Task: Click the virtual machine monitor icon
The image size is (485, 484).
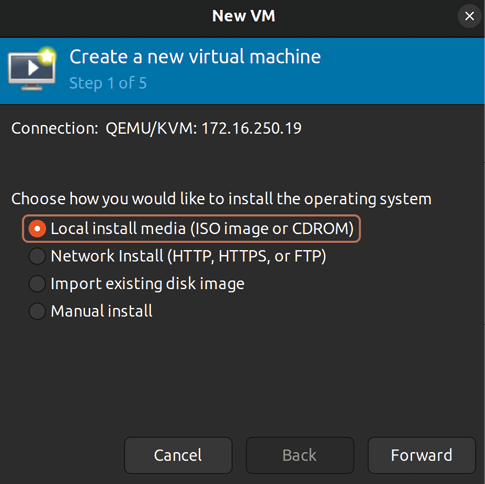Action: click(x=32, y=69)
